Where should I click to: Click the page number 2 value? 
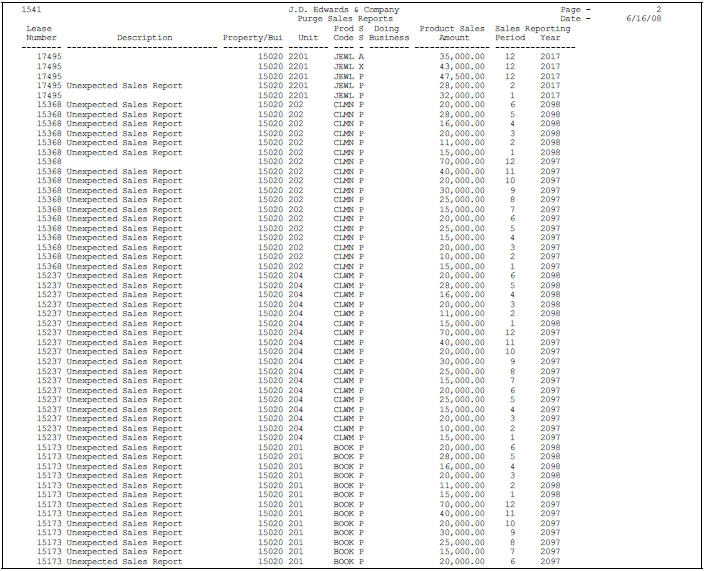pyautogui.click(x=658, y=10)
